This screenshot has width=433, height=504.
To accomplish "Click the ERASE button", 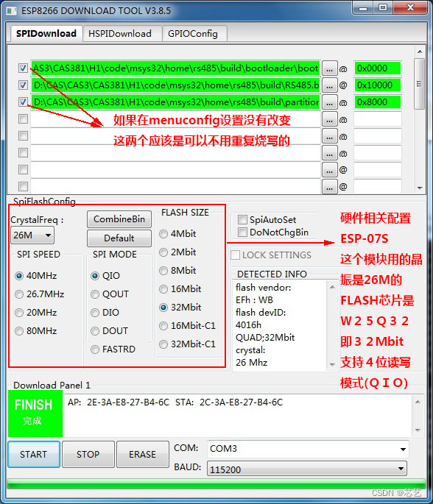I will click(x=143, y=454).
